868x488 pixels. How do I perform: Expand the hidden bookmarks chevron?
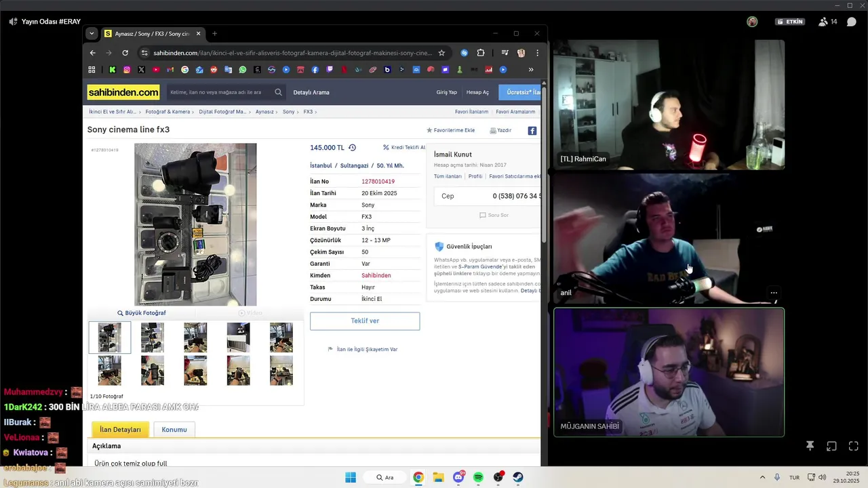click(530, 69)
